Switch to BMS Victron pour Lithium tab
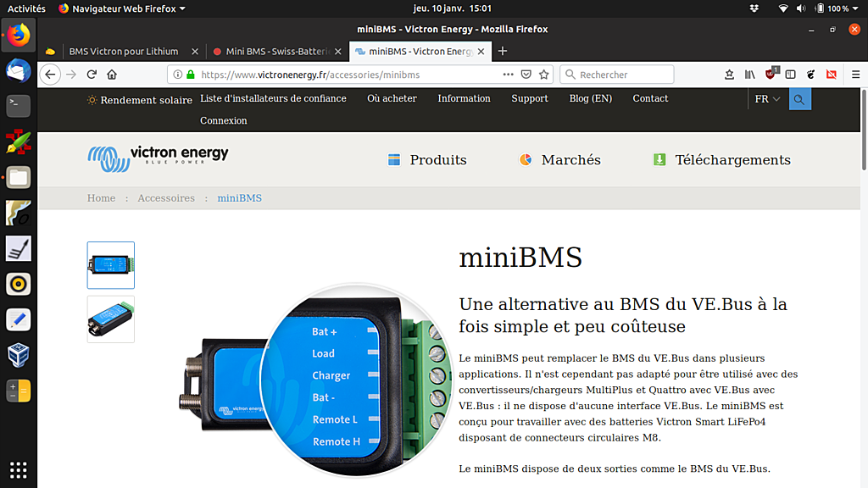The height and width of the screenshot is (488, 868). point(124,52)
